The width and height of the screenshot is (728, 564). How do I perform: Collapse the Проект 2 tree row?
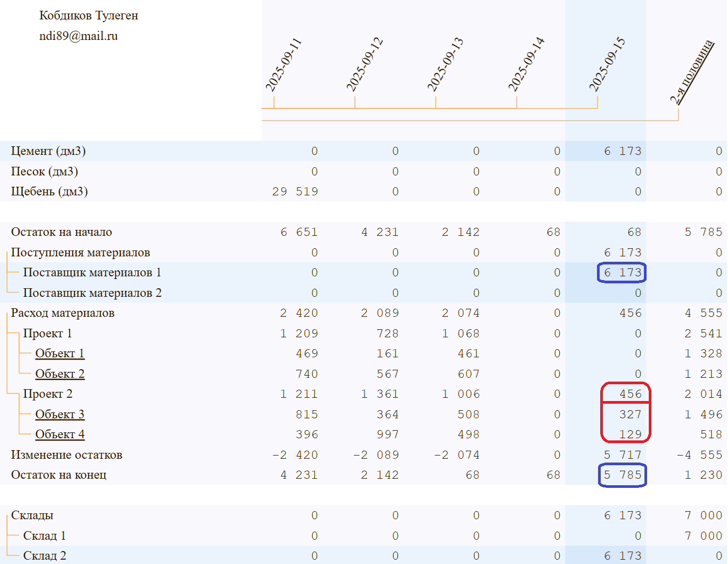pyautogui.click(x=47, y=394)
